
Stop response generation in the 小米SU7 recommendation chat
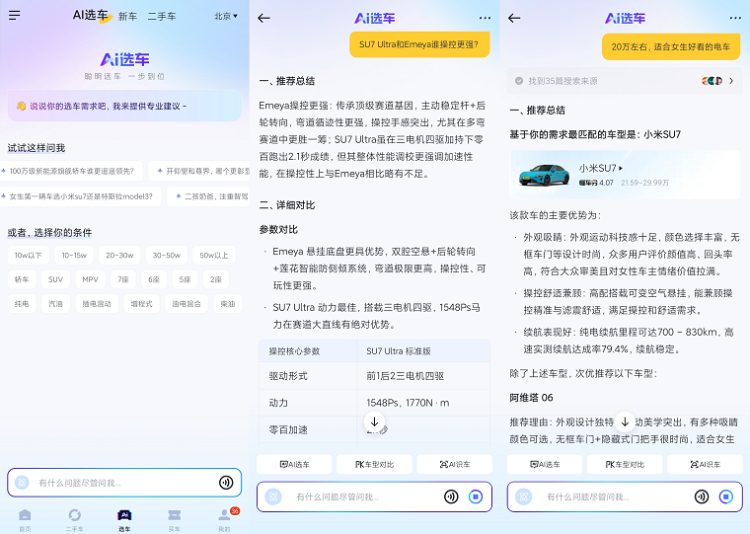tap(726, 497)
